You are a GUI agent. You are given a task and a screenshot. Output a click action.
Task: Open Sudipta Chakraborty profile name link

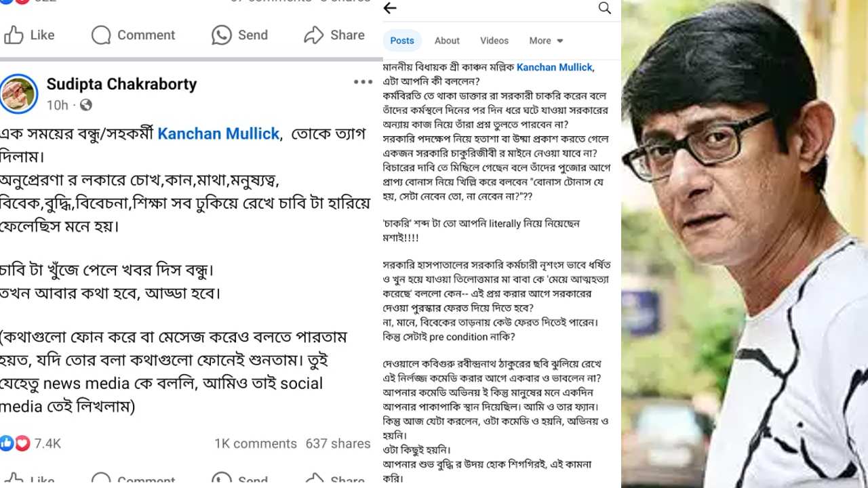pos(121,84)
